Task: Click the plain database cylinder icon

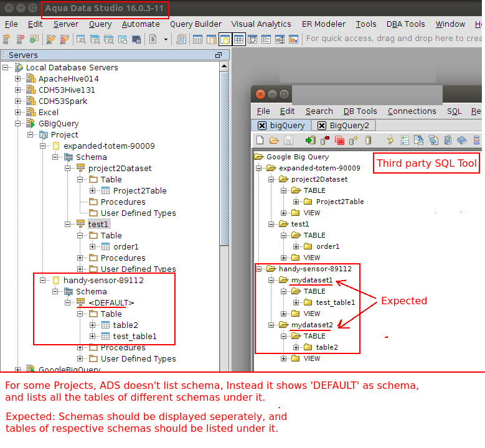Action: 368,141
